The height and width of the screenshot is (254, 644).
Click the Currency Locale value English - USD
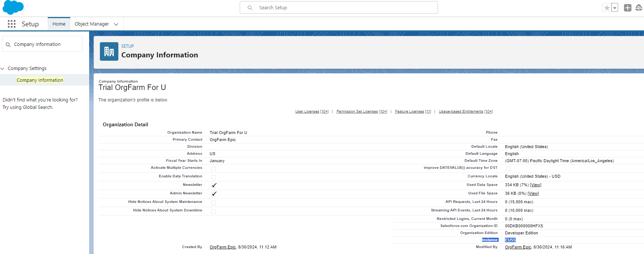pos(533,176)
